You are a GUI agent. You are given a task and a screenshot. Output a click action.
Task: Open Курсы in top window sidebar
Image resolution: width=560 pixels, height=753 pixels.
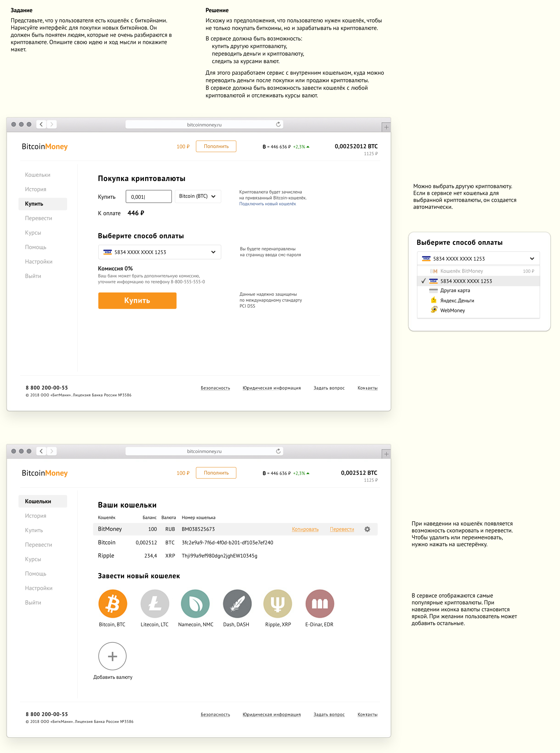pyautogui.click(x=33, y=232)
